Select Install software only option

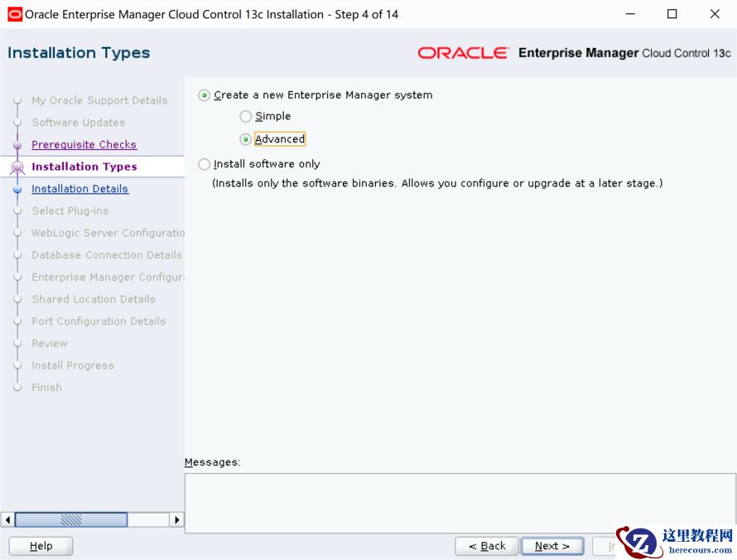click(204, 164)
